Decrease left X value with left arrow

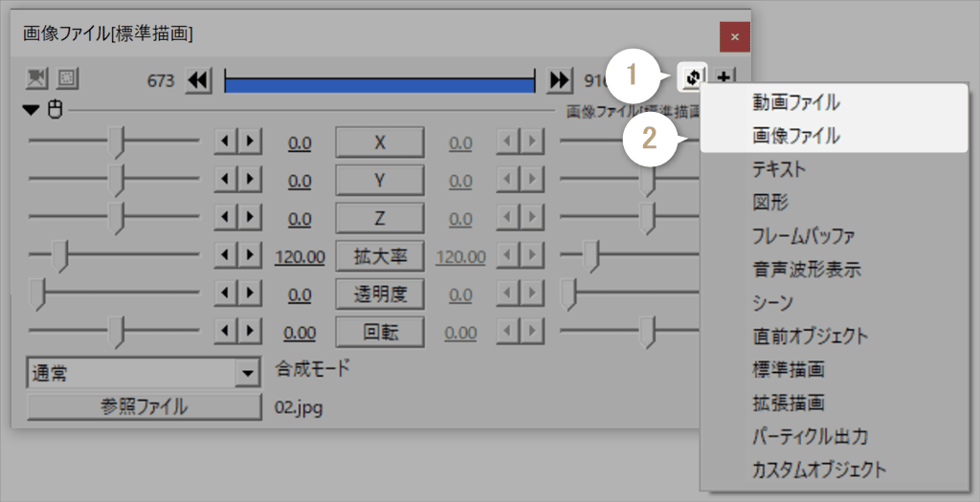(226, 142)
